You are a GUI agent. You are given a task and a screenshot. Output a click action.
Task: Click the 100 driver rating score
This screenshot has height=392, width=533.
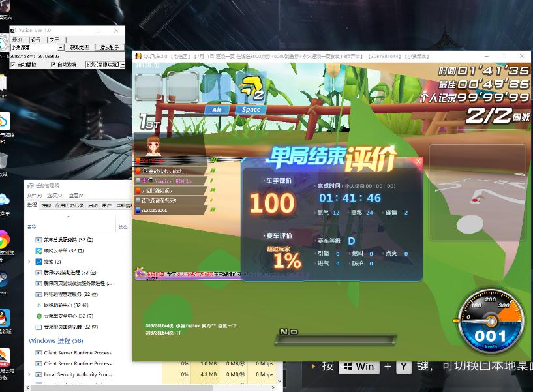point(272,203)
